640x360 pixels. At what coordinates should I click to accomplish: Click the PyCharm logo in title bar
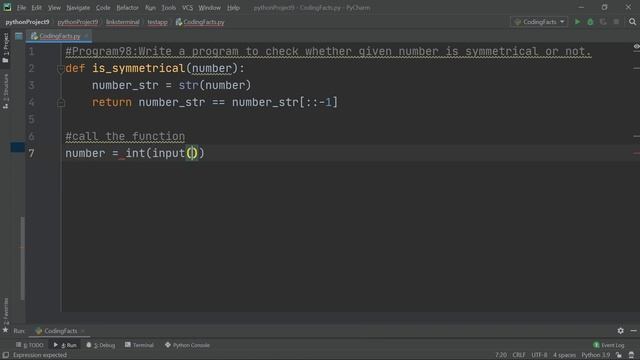pyautogui.click(x=7, y=7)
